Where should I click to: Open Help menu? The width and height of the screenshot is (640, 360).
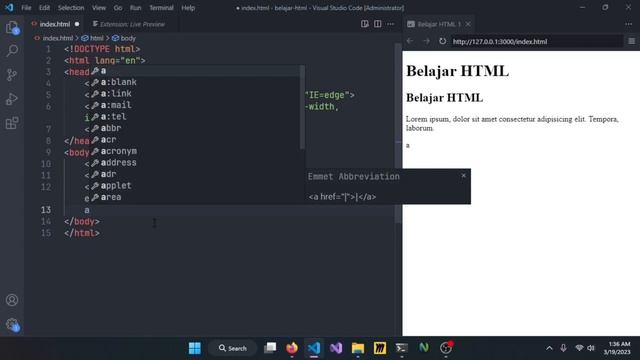[x=188, y=8]
